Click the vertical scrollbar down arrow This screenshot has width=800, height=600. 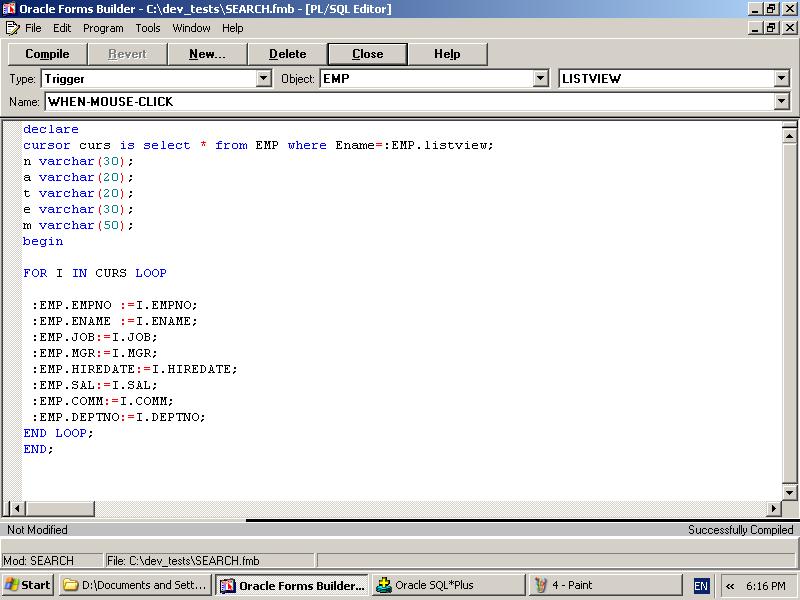790,492
